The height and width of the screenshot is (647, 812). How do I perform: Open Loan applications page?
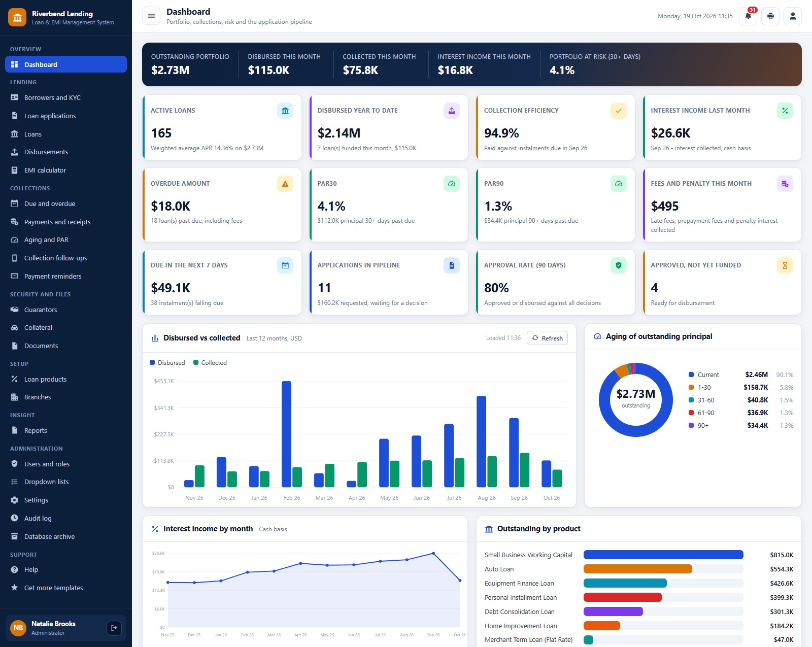point(66,116)
